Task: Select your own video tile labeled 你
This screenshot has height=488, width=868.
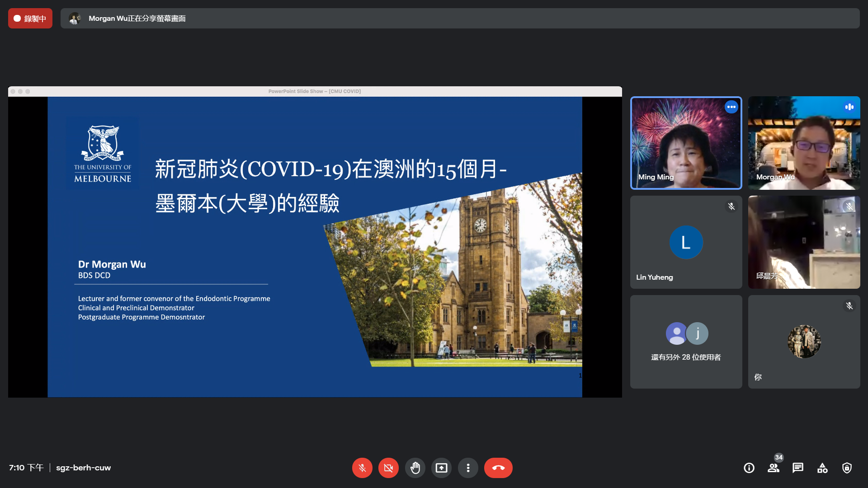Action: (804, 342)
